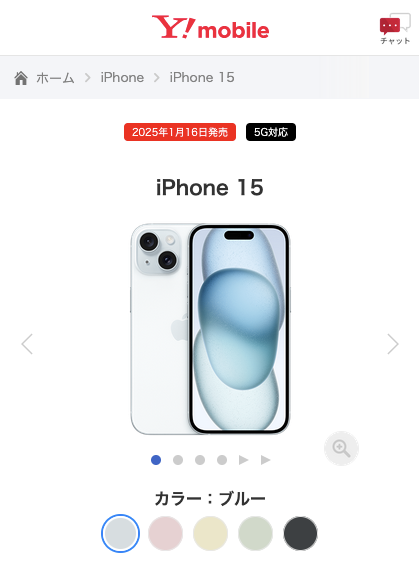Click the magnifier zoom image icon
The image size is (419, 562).
click(x=341, y=448)
